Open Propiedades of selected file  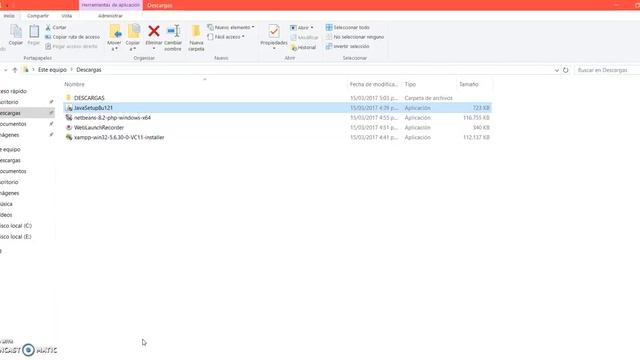(274, 36)
